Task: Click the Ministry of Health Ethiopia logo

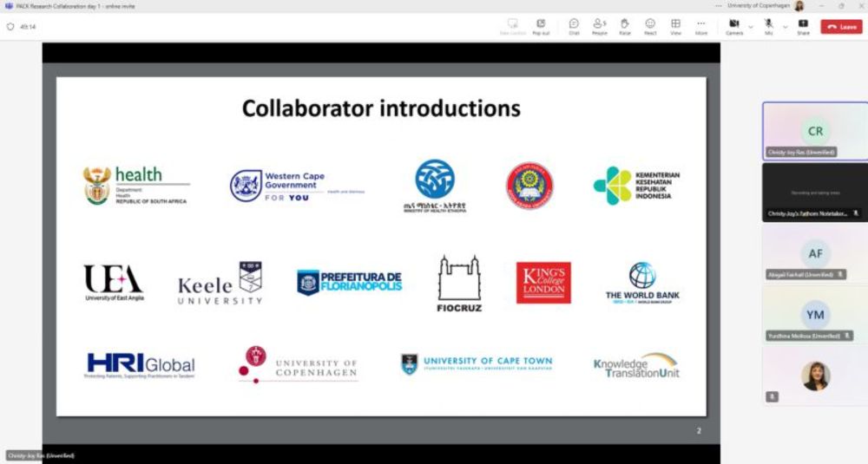Action: pyautogui.click(x=435, y=186)
